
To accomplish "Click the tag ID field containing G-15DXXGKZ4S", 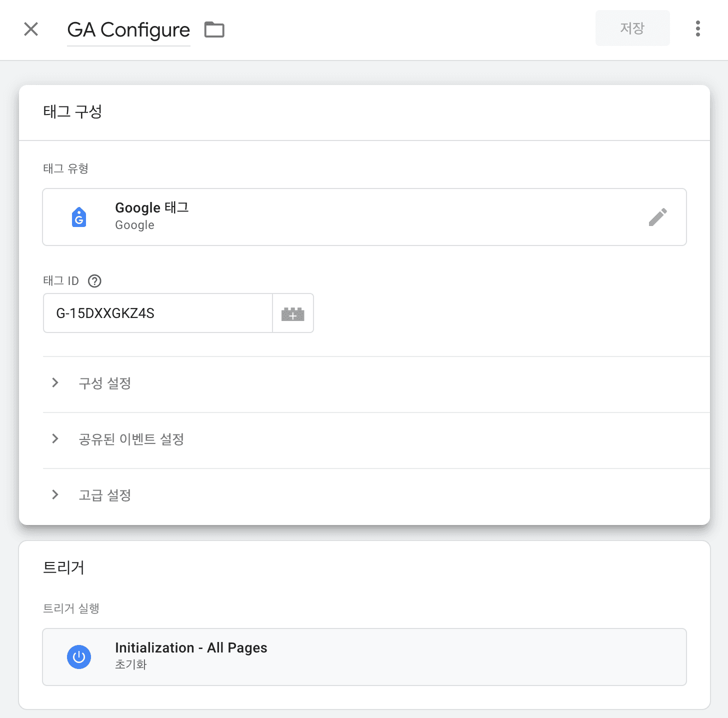I will point(157,313).
